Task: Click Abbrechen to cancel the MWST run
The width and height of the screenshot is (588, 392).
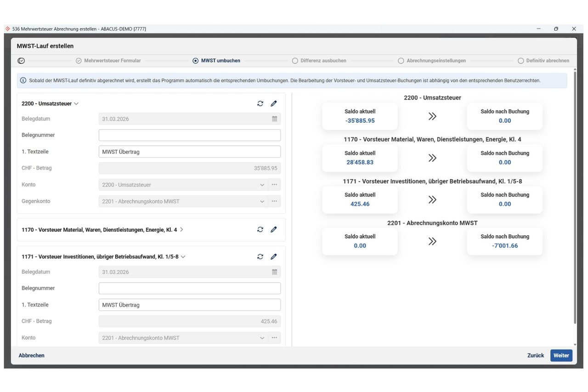Action: pos(32,355)
